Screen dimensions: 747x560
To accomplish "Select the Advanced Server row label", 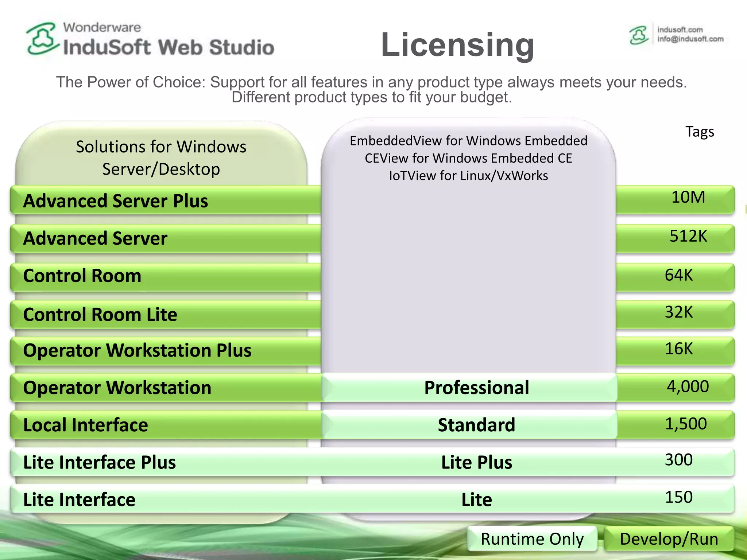I will 95,238.
